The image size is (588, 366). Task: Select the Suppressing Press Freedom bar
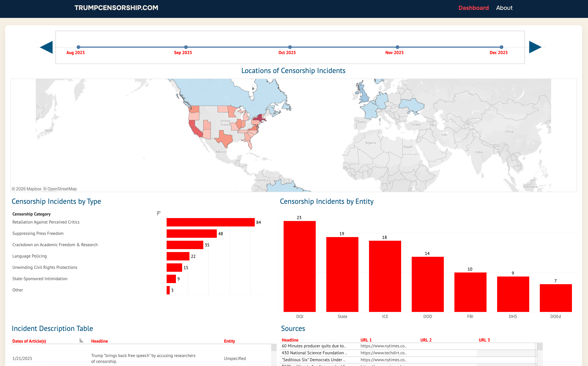pyautogui.click(x=192, y=234)
